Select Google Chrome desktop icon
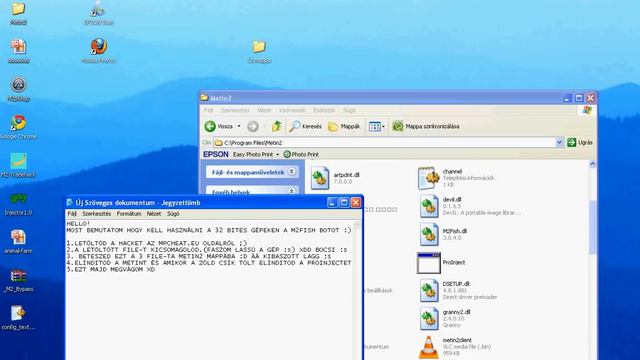The height and width of the screenshot is (360, 640). [18, 127]
